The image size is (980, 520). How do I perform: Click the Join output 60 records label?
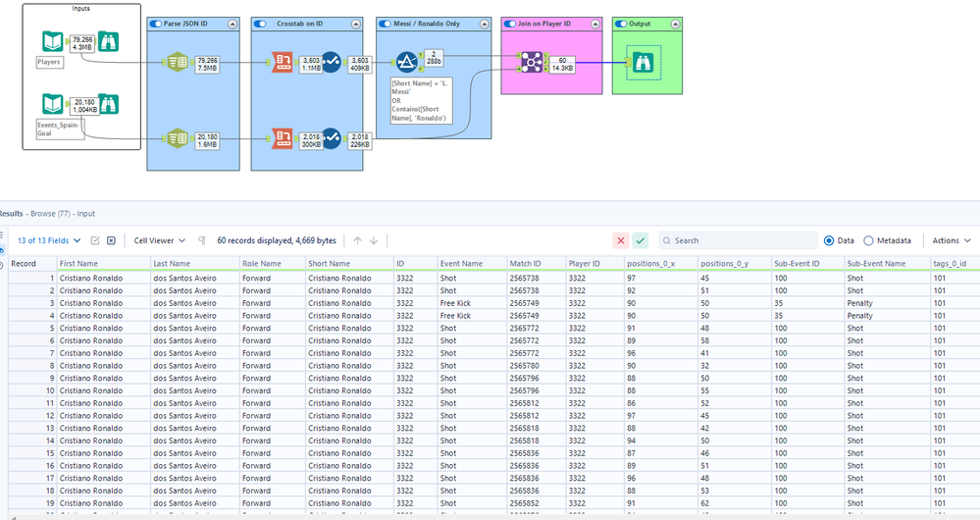pos(562,65)
